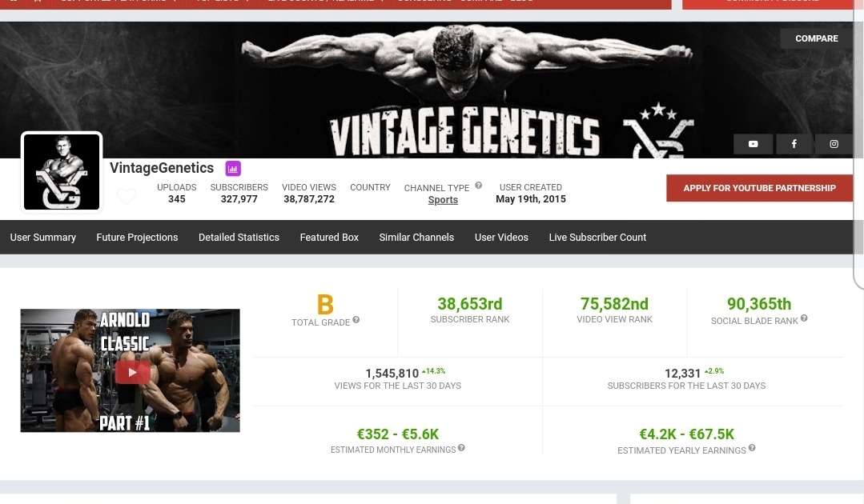This screenshot has height=504, width=864.
Task: Click help icon for Estimated Yearly Earnings
Action: (x=751, y=448)
